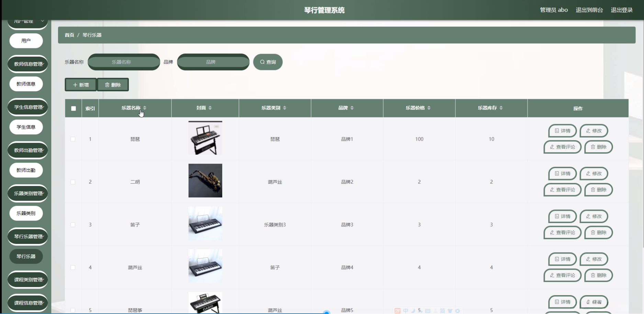Click 修改 for index 4 row

[x=594, y=259]
